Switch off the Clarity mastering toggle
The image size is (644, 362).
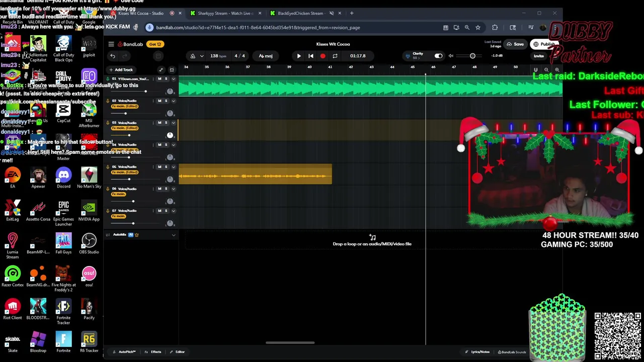point(438,56)
